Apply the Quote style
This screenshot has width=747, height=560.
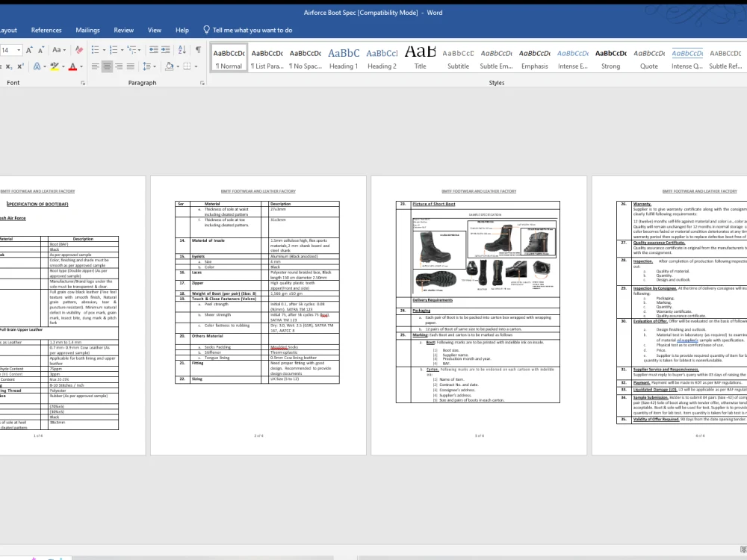click(x=649, y=58)
